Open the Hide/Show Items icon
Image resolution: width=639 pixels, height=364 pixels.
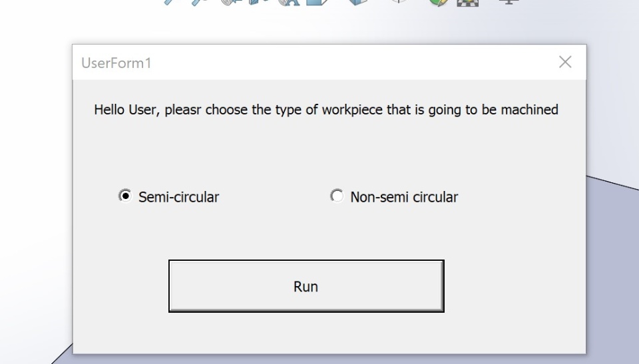pyautogui.click(x=399, y=1)
